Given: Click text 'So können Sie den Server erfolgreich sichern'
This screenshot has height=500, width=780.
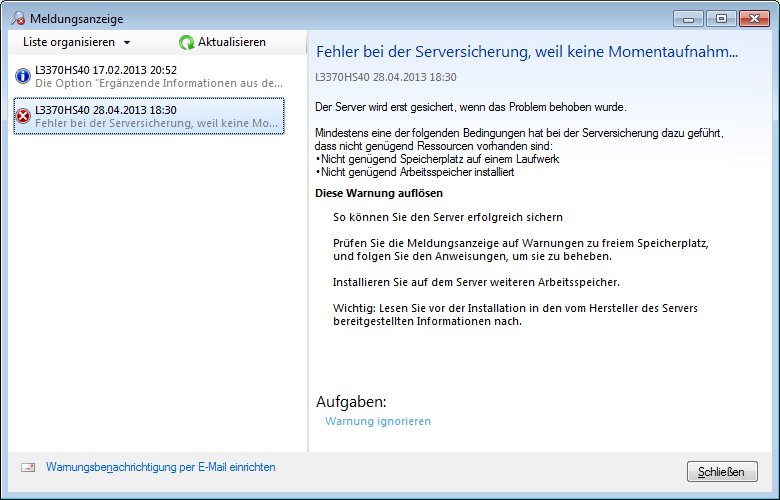Looking at the screenshot, I should coord(448,217).
